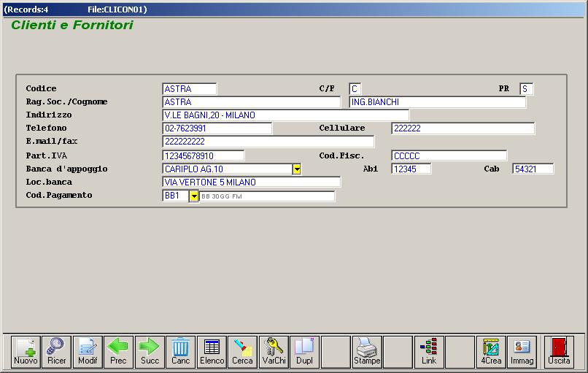
Task: Open the Immag contact card icon
Action: tap(522, 352)
